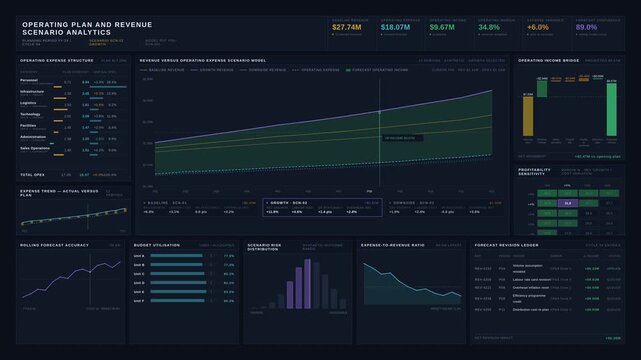
Task: Click the $18.07M operating expense value
Action: click(395, 27)
